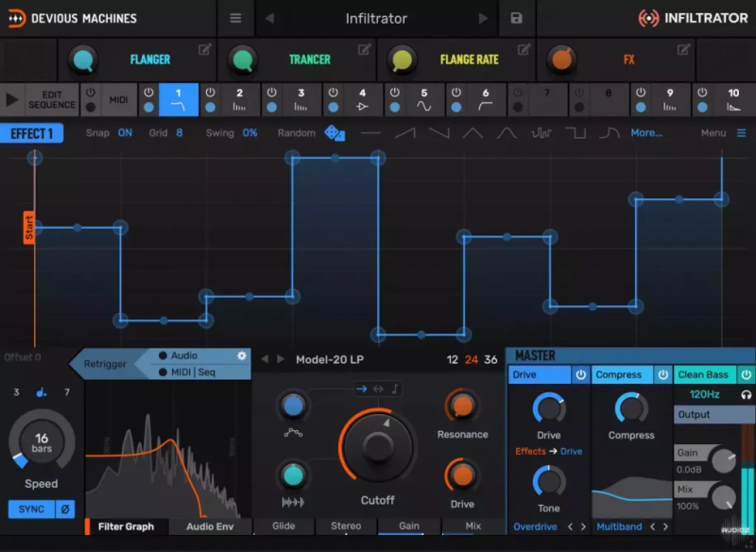The image size is (756, 552).
Task: Click the random dice icon near Swing
Action: [333, 133]
